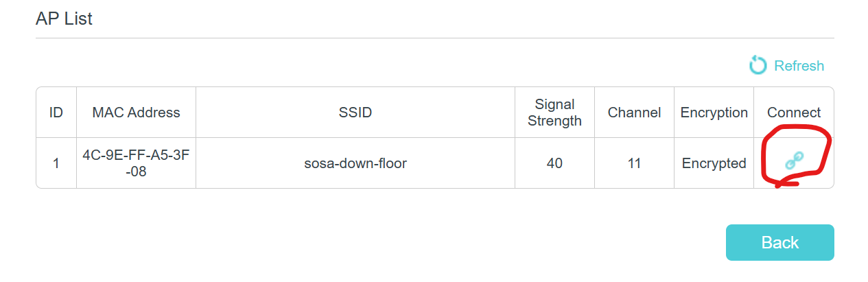Select the row ID number 1
The width and height of the screenshot is (868, 282).
click(x=56, y=163)
